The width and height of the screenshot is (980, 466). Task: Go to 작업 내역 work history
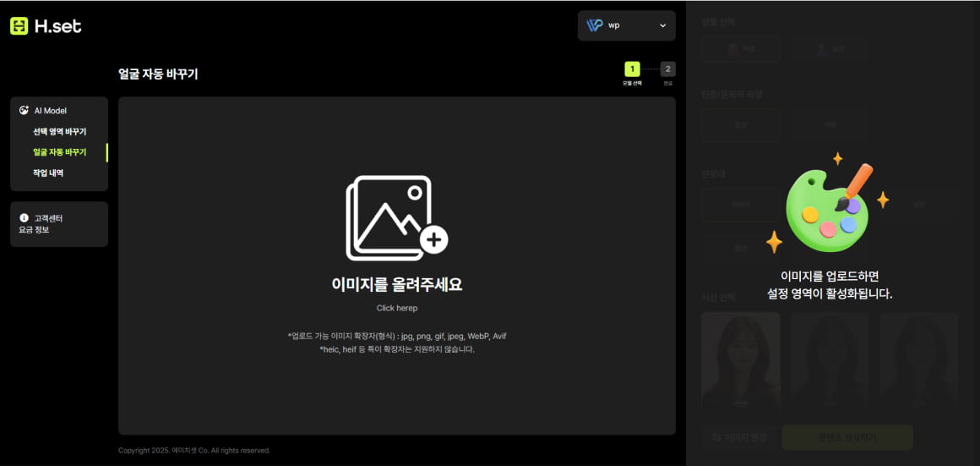click(x=48, y=173)
